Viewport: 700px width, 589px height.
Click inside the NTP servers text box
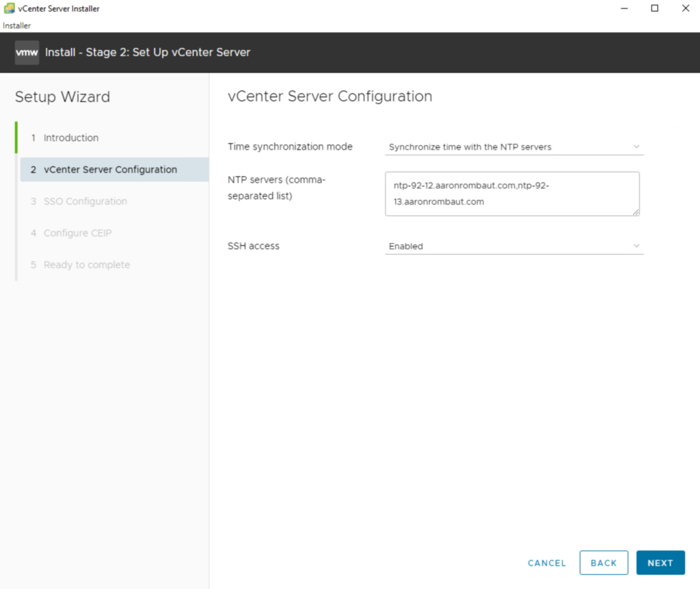[x=512, y=193]
